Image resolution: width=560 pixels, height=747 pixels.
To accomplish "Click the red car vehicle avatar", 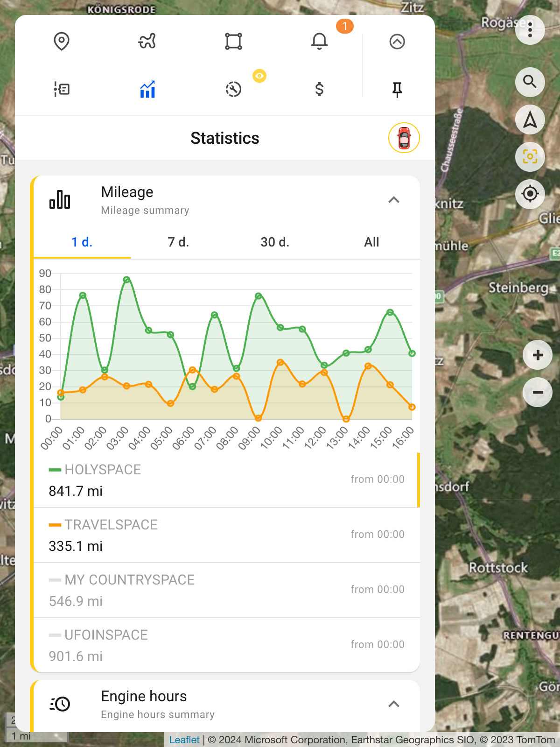I will [x=404, y=138].
